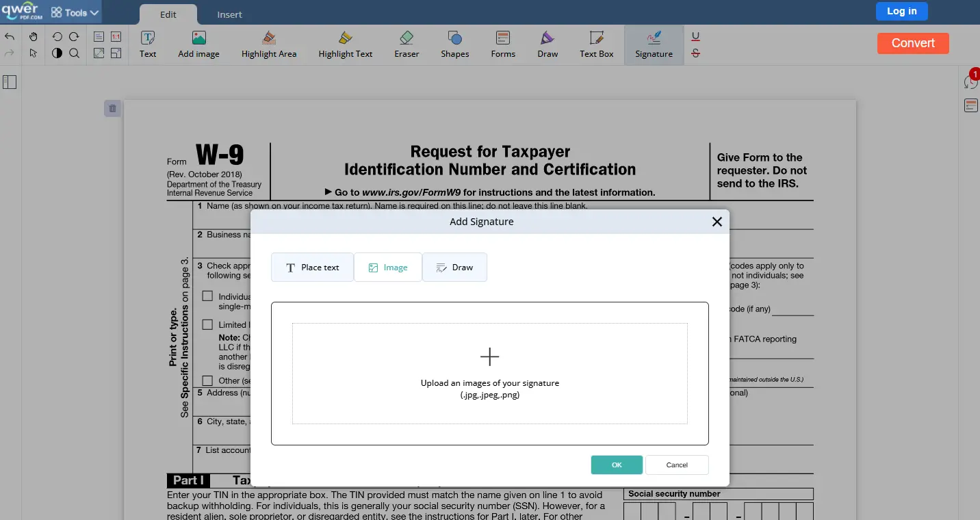Click the orange Convert button
Image resolution: width=980 pixels, height=520 pixels.
[913, 43]
